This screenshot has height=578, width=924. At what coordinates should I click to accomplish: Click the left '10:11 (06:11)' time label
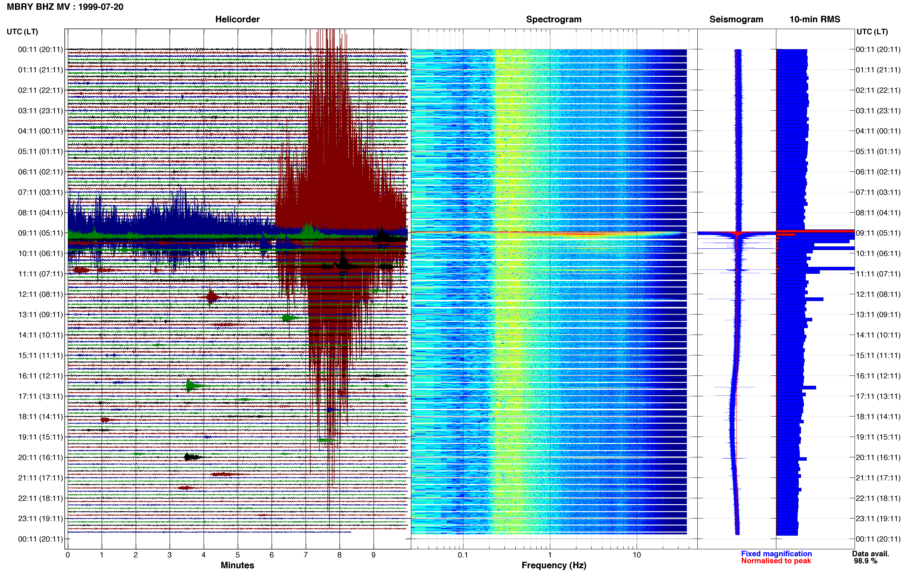pyautogui.click(x=41, y=253)
